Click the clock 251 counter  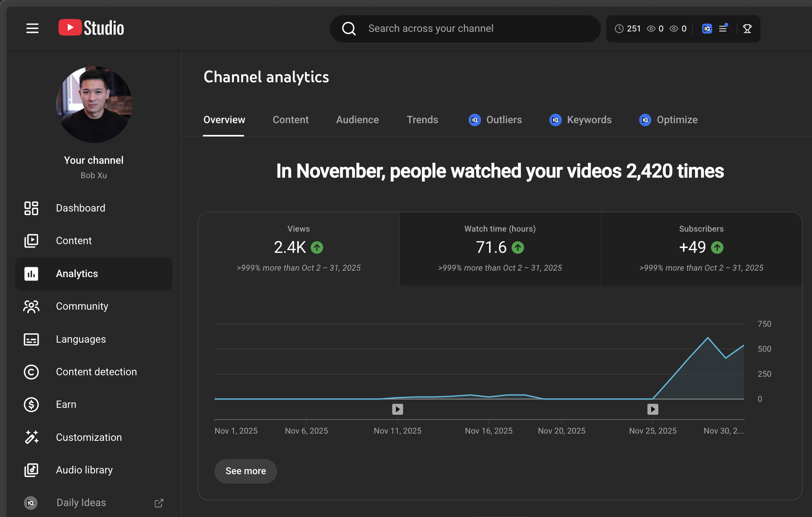tap(628, 29)
